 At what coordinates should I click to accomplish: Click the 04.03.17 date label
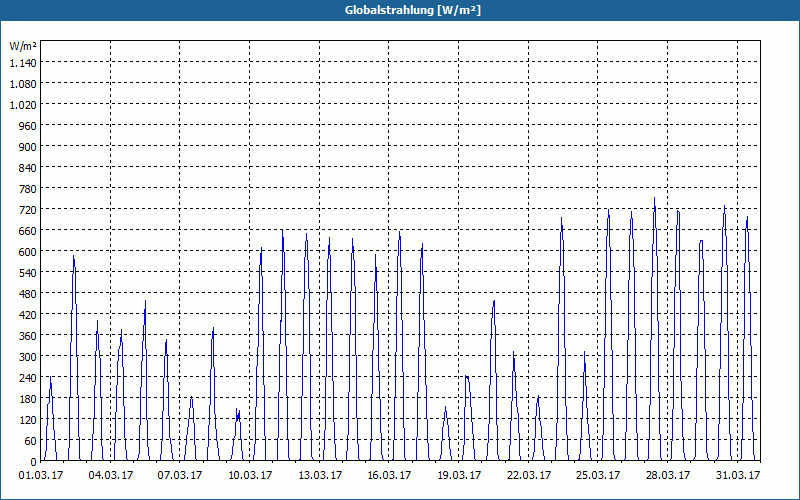click(111, 475)
